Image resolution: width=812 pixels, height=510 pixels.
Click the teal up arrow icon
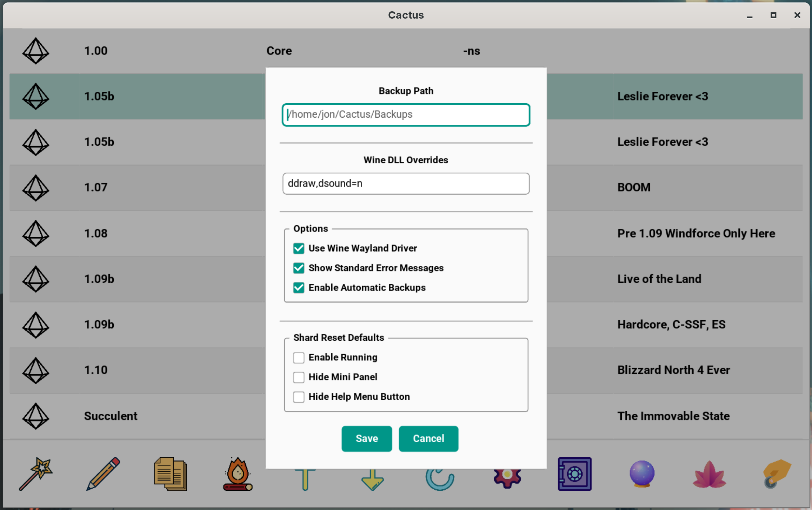[x=305, y=480]
